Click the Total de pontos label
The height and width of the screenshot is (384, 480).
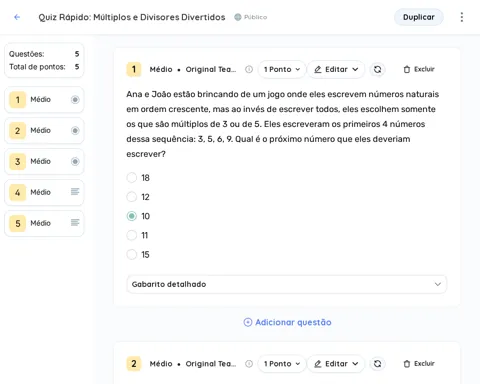pyautogui.click(x=37, y=67)
